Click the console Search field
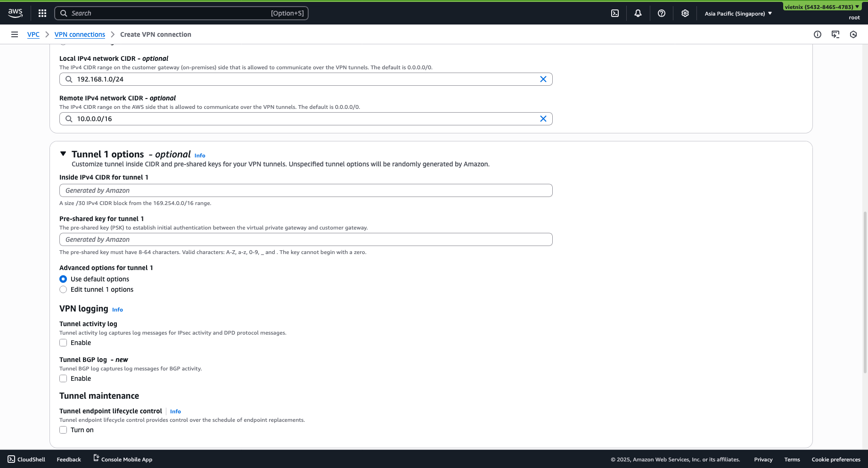Image resolution: width=868 pixels, height=468 pixels. pyautogui.click(x=181, y=13)
